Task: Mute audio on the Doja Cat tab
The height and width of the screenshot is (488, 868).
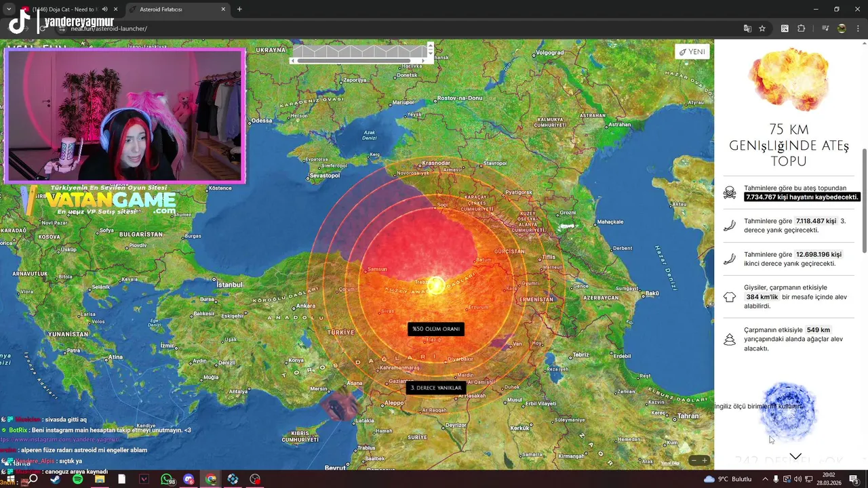Action: click(104, 9)
